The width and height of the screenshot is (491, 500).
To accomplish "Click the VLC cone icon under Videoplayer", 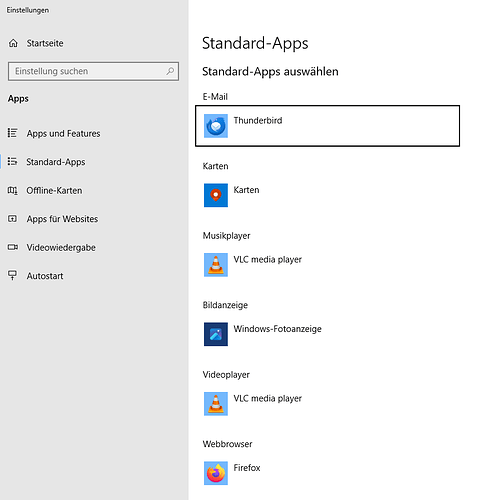I will [x=216, y=404].
